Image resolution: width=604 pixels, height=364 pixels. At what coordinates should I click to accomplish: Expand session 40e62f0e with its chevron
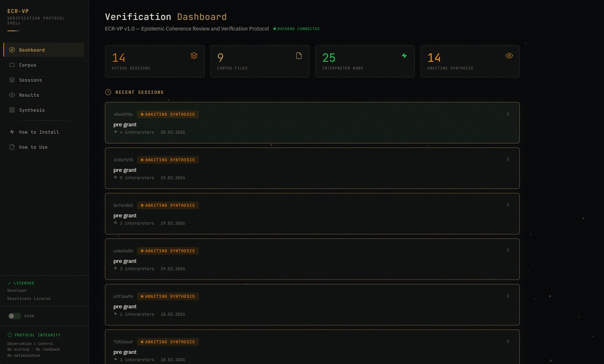tap(508, 114)
